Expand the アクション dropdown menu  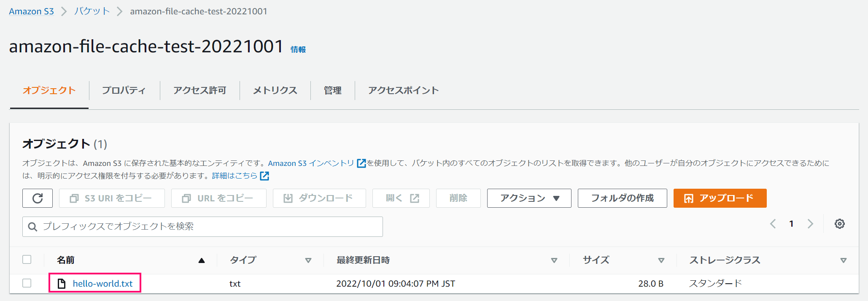coord(529,198)
